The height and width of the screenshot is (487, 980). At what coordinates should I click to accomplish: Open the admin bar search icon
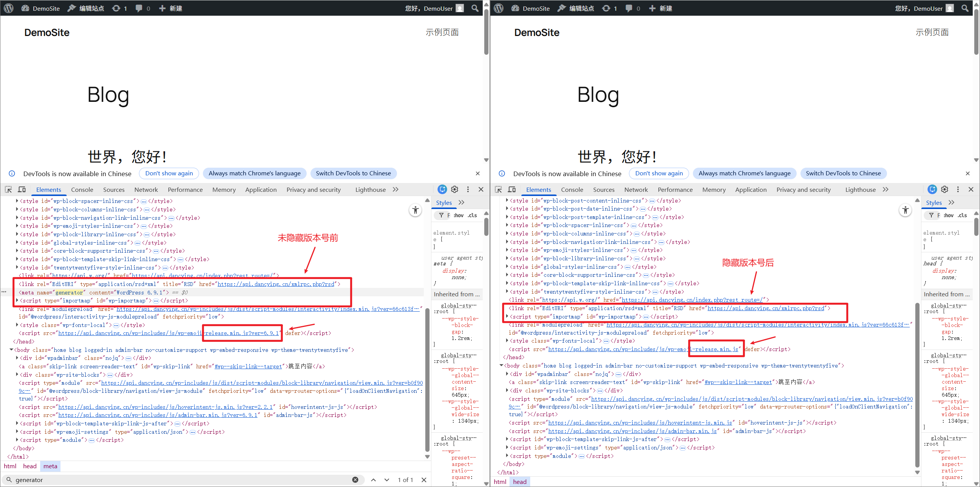pos(474,8)
